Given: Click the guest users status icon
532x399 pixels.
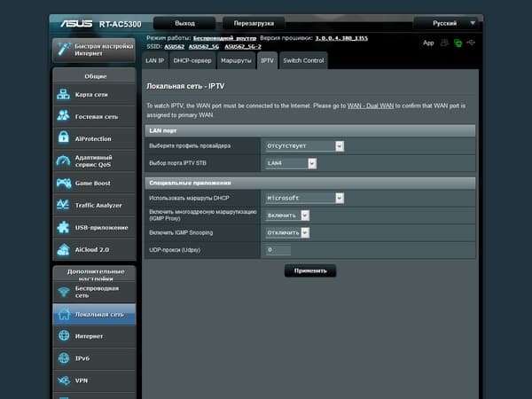Looking at the screenshot, I should (x=444, y=43).
